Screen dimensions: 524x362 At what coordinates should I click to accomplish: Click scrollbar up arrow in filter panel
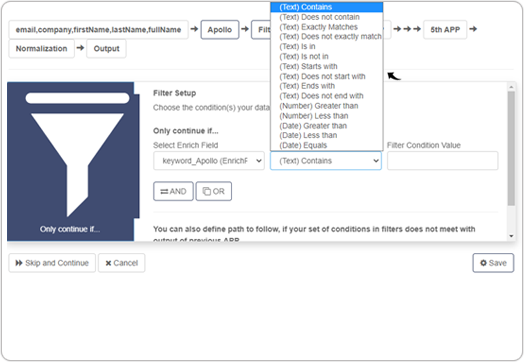pyautogui.click(x=511, y=87)
